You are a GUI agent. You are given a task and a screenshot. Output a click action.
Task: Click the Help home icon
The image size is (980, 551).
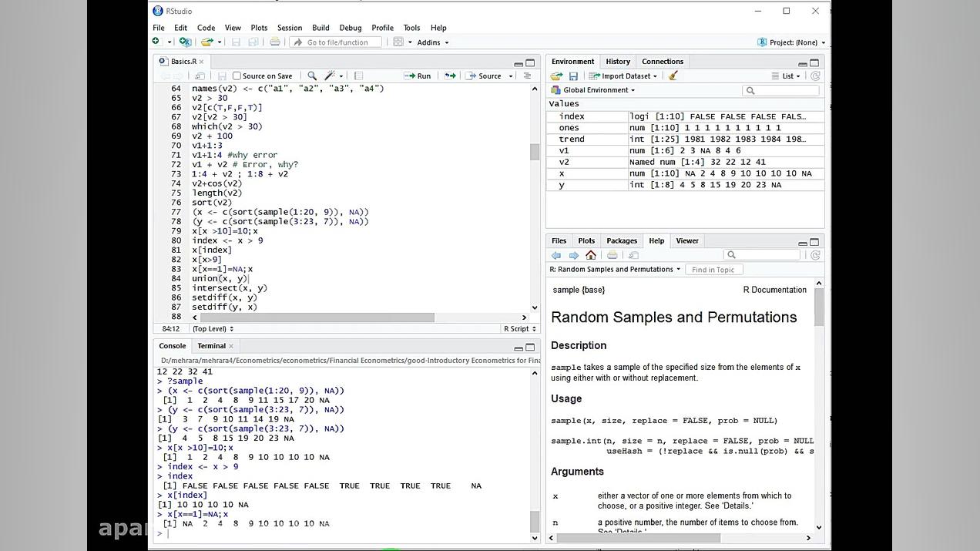pyautogui.click(x=591, y=255)
